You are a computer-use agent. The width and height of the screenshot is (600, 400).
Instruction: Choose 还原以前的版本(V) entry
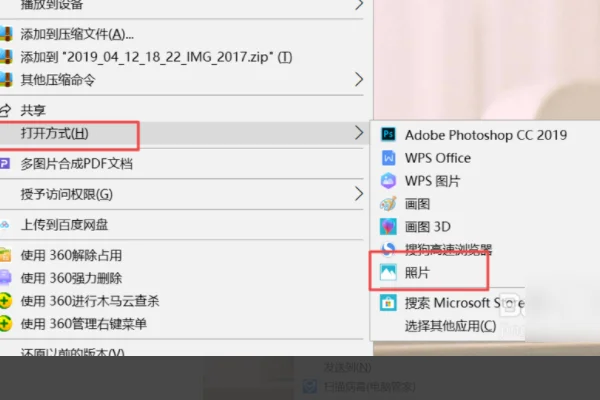(73, 352)
